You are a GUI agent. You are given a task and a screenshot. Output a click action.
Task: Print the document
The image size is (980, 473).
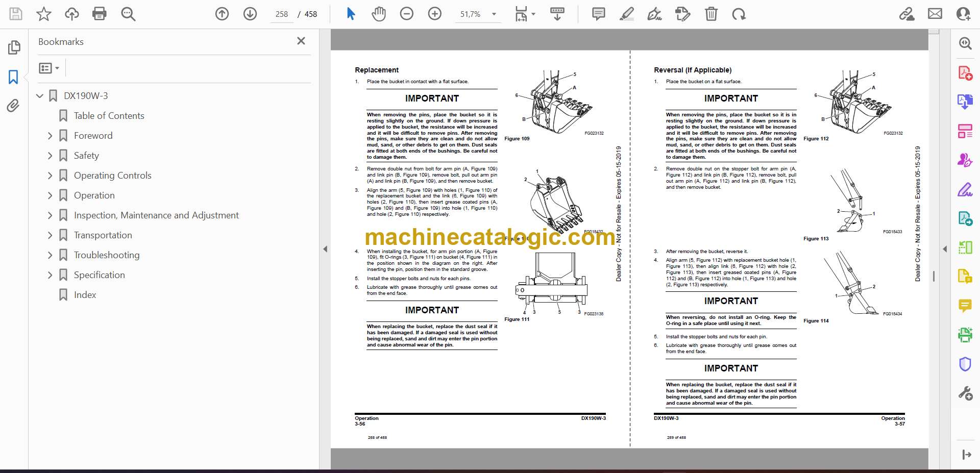click(100, 14)
